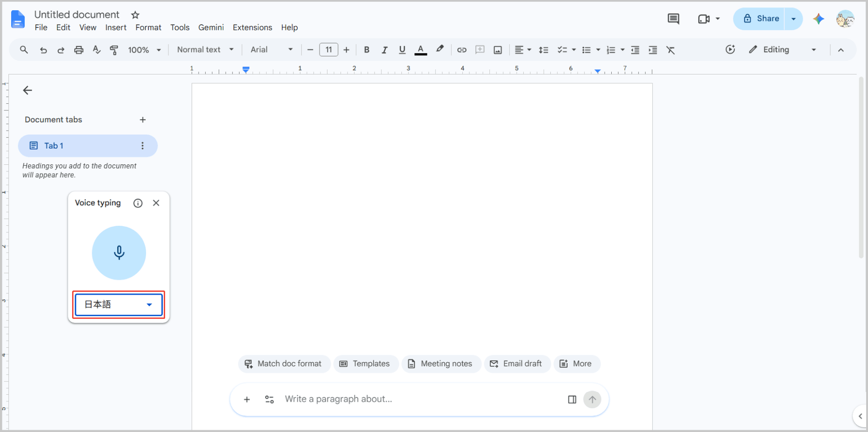The height and width of the screenshot is (432, 868).
Task: Click the font size field
Action: coord(328,50)
